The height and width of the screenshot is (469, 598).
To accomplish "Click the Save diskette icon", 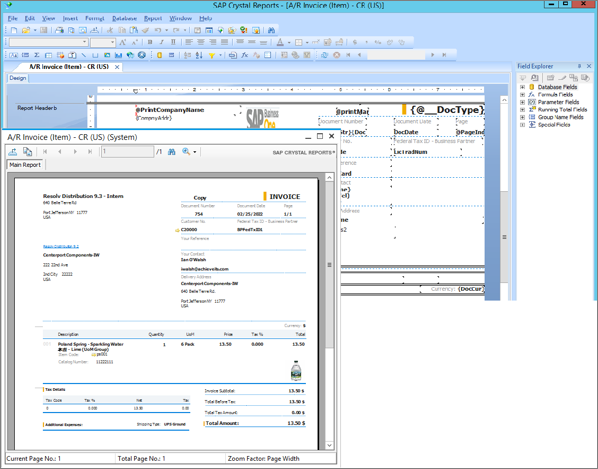I will [x=43, y=30].
